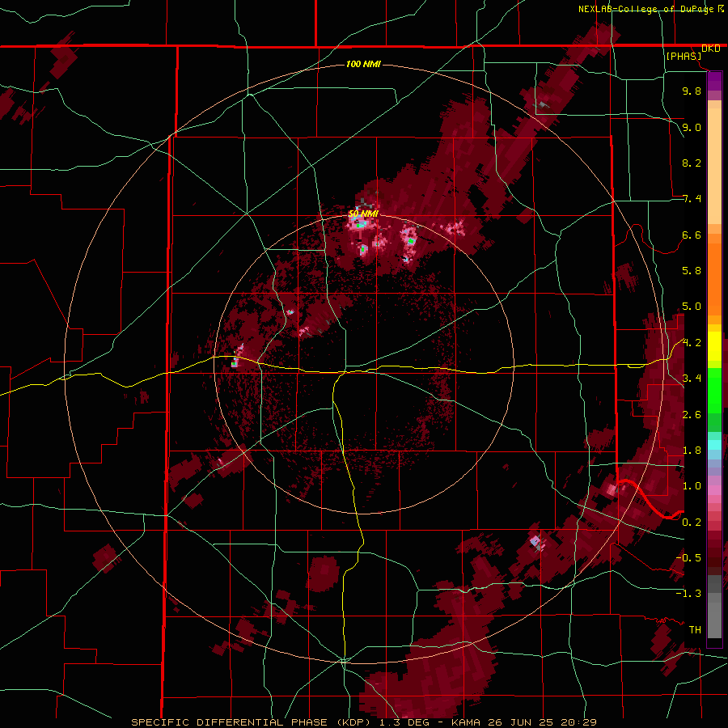Click the 6.6 value on the color scale

(x=692, y=235)
